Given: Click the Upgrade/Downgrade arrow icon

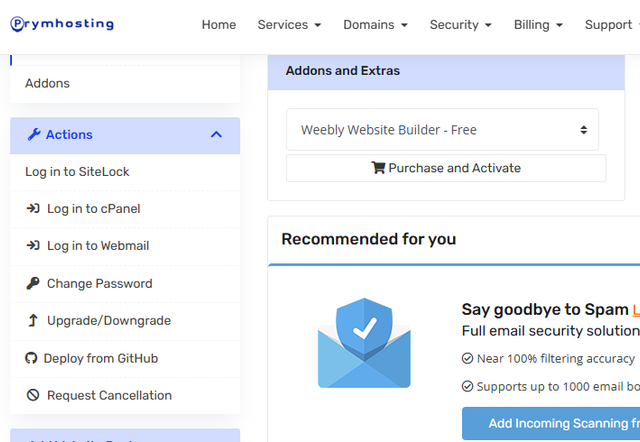Looking at the screenshot, I should 32,321.
